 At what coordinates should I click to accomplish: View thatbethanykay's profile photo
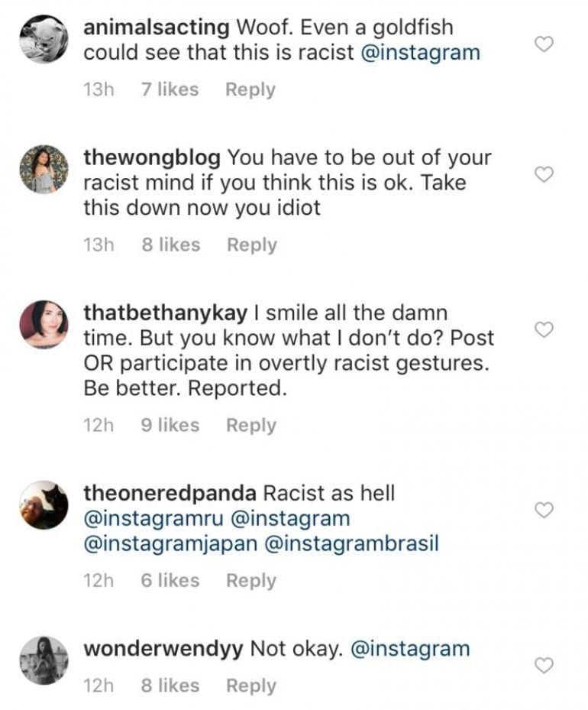click(x=44, y=324)
